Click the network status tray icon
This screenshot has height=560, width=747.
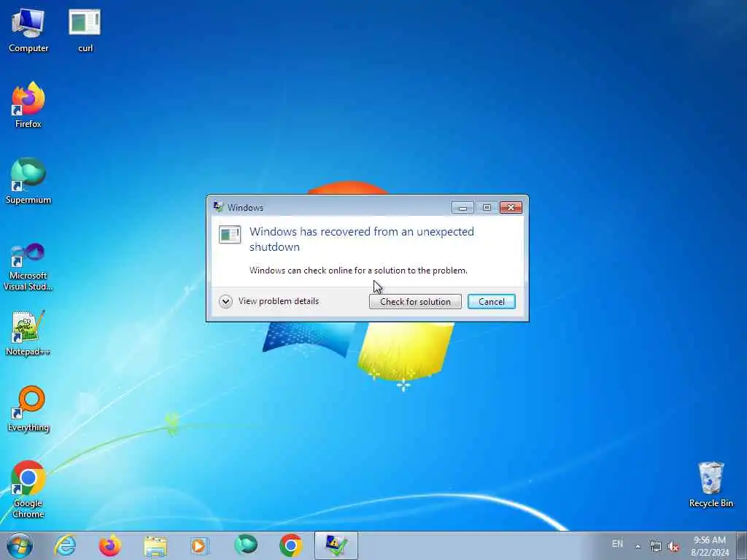pos(656,547)
